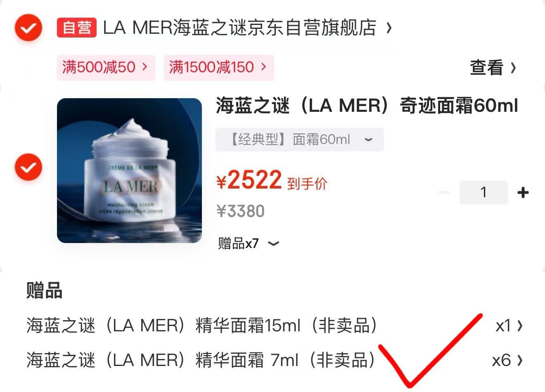Viewport: 545px width, 392px height.
Task: Edit the quantity field showing 1
Action: (483, 192)
